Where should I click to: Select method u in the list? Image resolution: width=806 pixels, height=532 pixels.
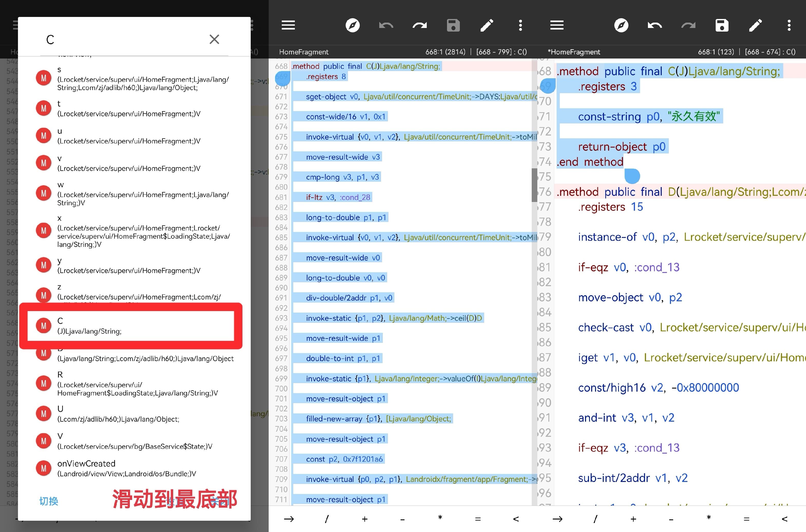point(134,136)
